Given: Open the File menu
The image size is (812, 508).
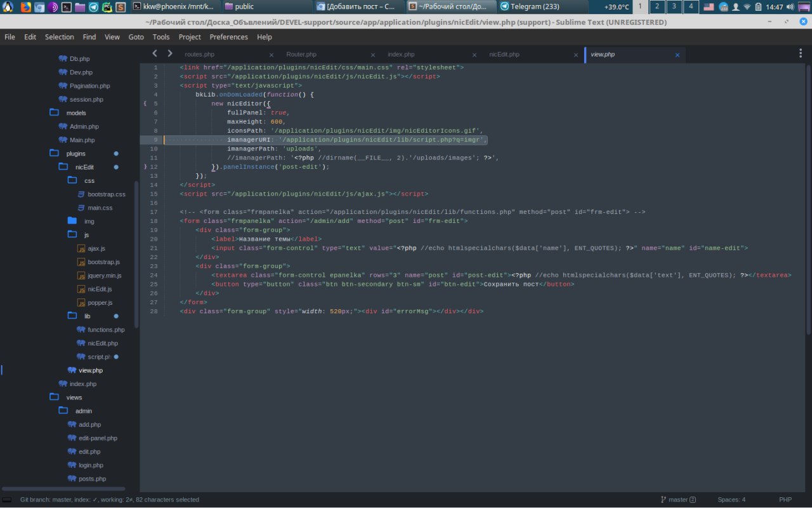Looking at the screenshot, I should click(10, 37).
